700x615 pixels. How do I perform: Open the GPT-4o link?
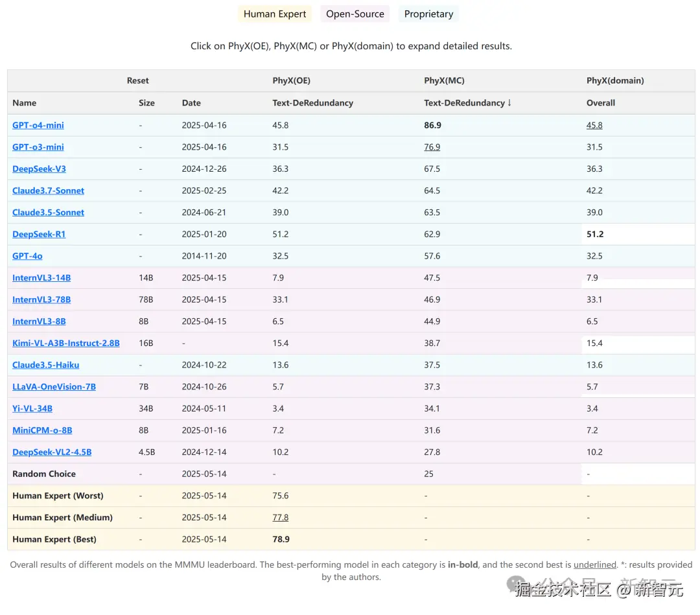tap(27, 256)
